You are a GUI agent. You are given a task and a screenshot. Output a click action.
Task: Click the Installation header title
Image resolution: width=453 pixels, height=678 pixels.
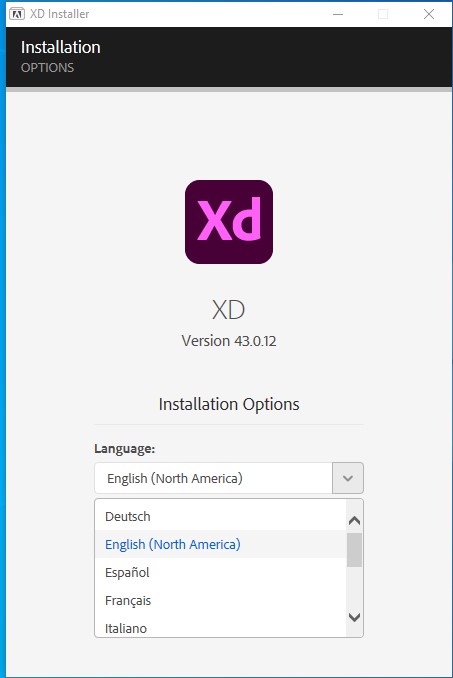tap(61, 47)
